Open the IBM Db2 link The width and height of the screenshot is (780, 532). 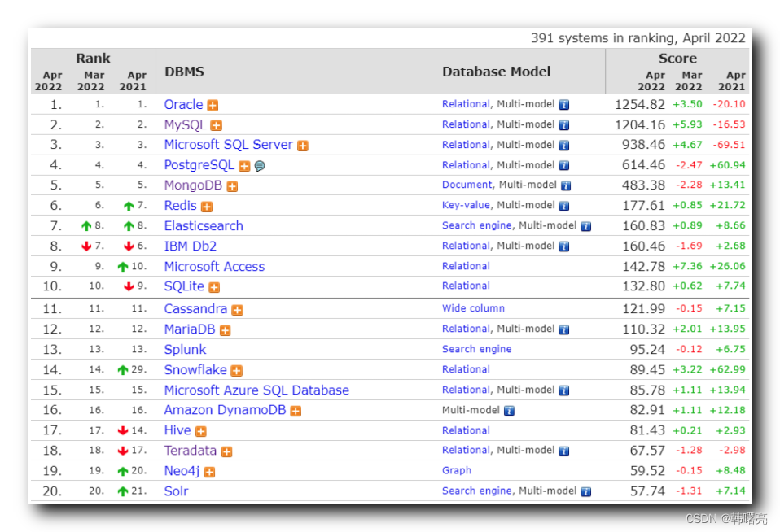191,246
